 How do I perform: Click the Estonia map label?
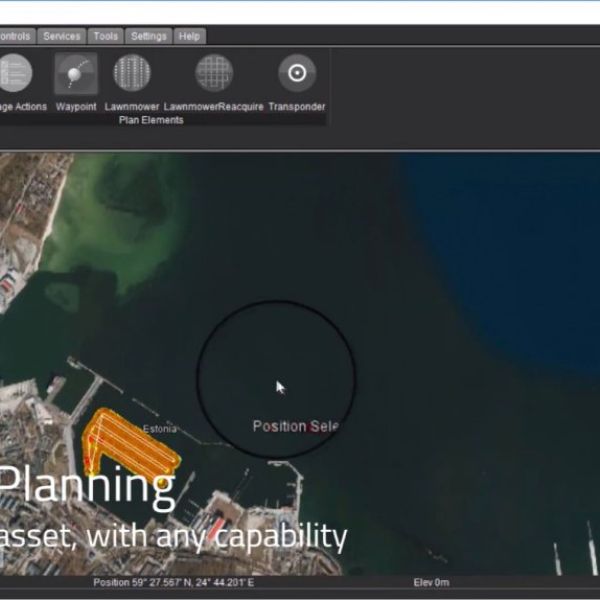pos(159,429)
